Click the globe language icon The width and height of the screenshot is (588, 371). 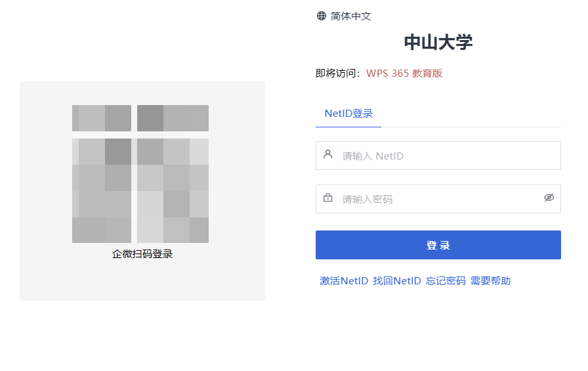322,16
